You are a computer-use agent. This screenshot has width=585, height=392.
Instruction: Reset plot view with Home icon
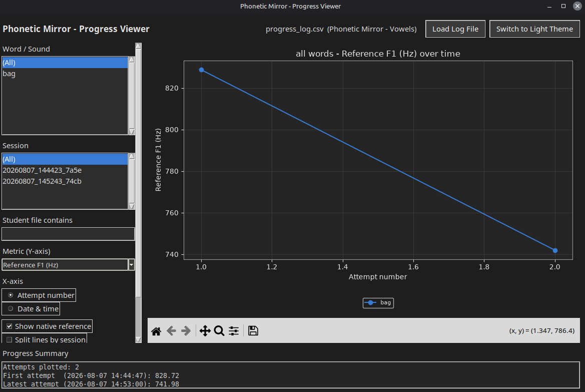(x=156, y=331)
